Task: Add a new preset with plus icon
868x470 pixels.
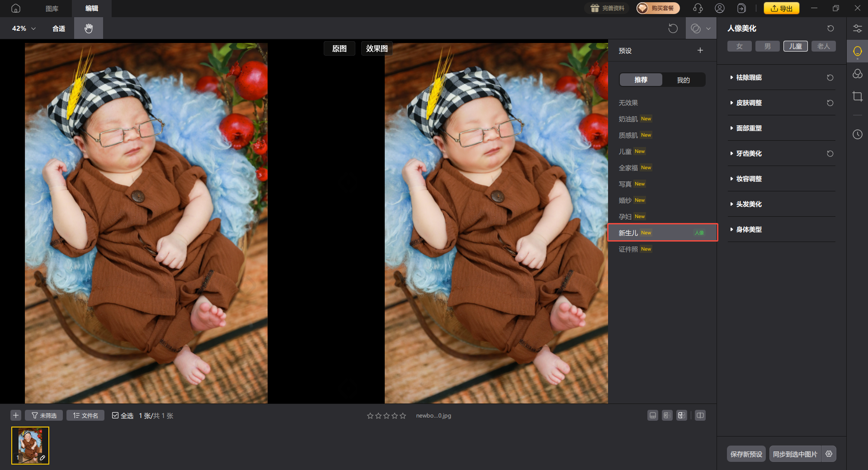Action: (x=700, y=51)
